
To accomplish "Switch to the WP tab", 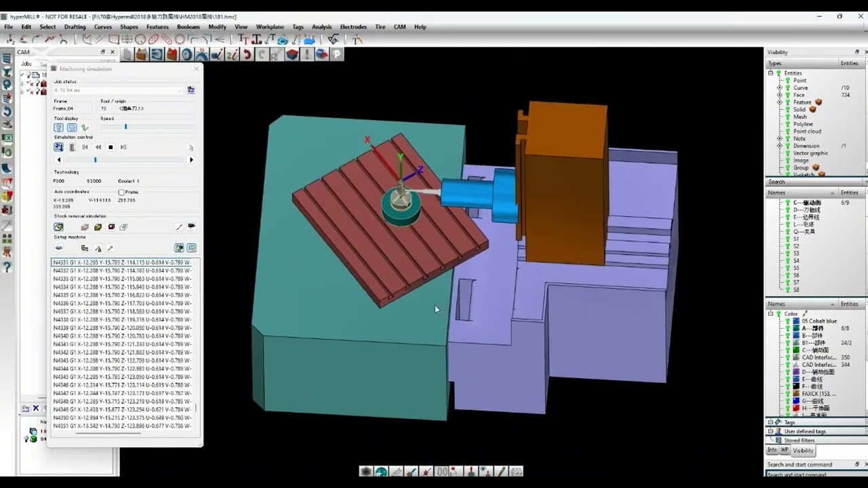I will [x=784, y=450].
